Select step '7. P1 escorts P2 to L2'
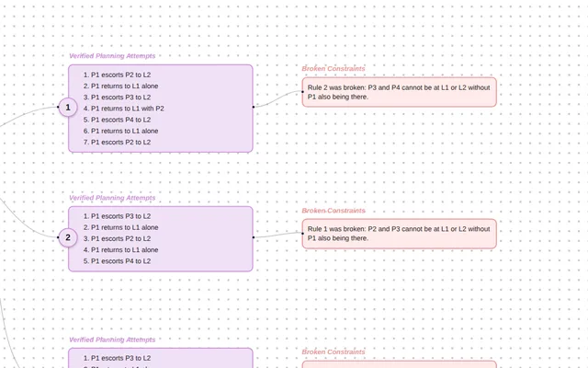The image size is (588, 368). tap(117, 143)
